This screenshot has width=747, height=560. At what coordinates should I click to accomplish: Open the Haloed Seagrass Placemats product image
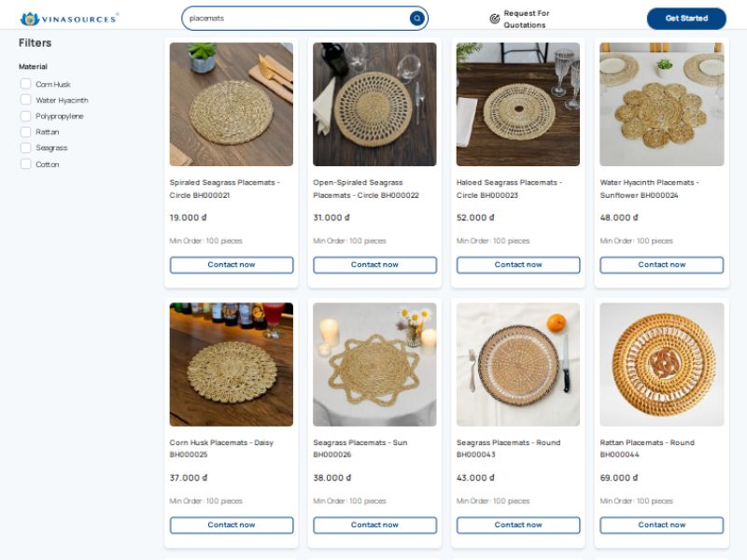point(518,105)
